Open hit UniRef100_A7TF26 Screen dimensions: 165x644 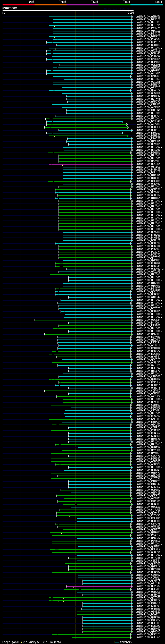point(148,365)
